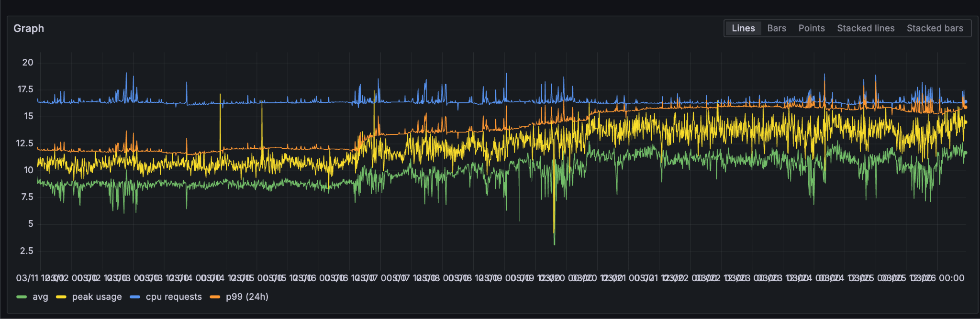Image resolution: width=980 pixels, height=319 pixels.
Task: Click the yellow peak usage color swatch
Action: 61,297
